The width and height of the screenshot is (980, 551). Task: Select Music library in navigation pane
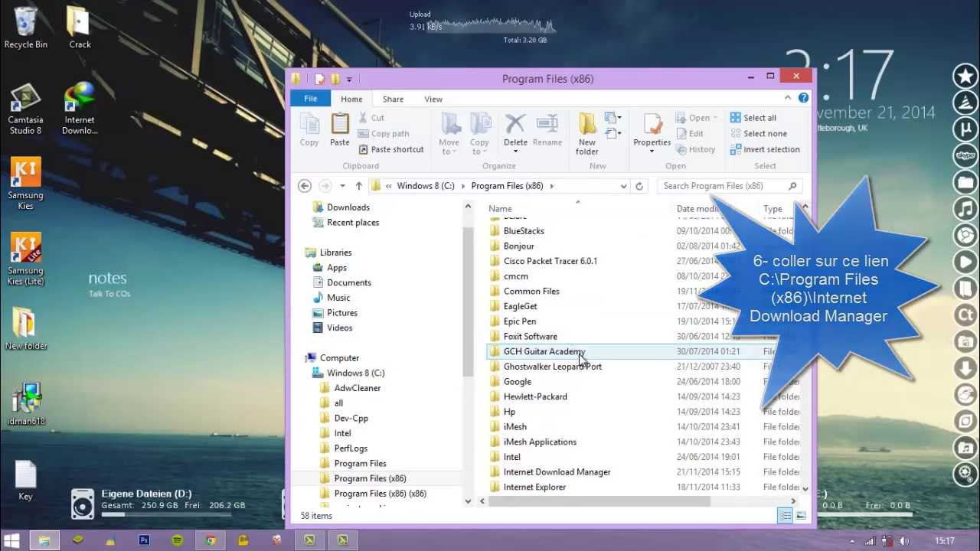(x=338, y=298)
